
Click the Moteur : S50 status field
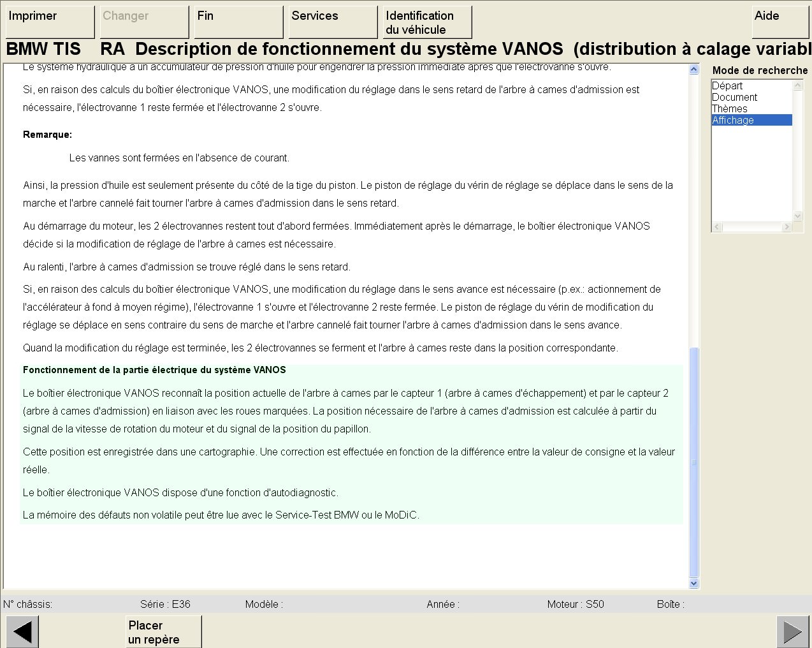(x=576, y=604)
